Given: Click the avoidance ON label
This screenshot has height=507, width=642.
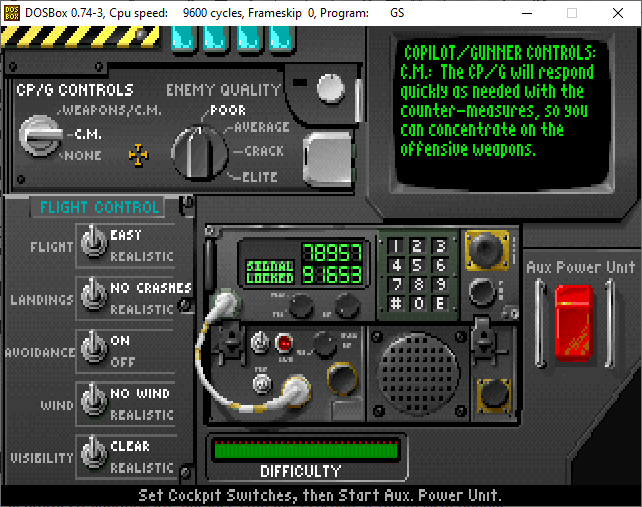Looking at the screenshot, I should coord(120,340).
